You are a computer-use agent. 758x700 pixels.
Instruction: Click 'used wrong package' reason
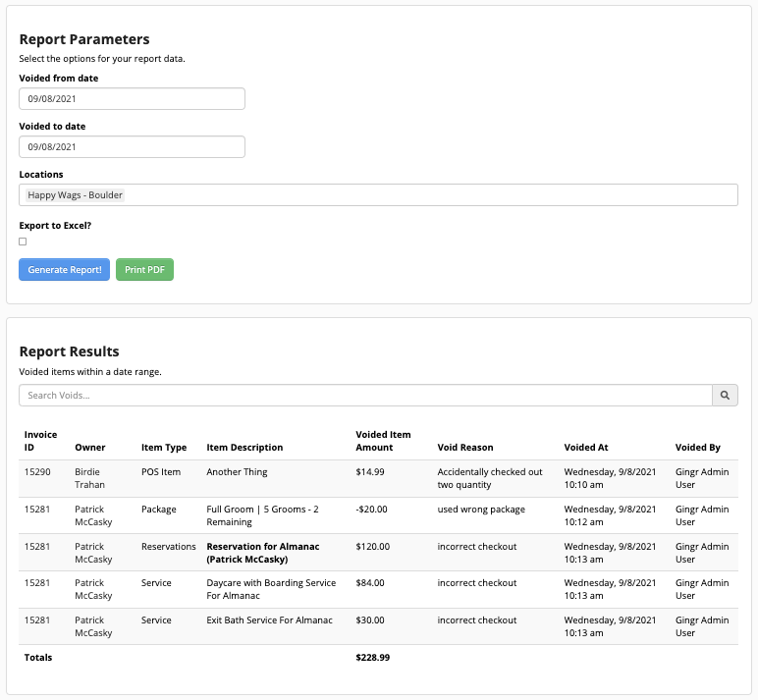click(x=481, y=510)
